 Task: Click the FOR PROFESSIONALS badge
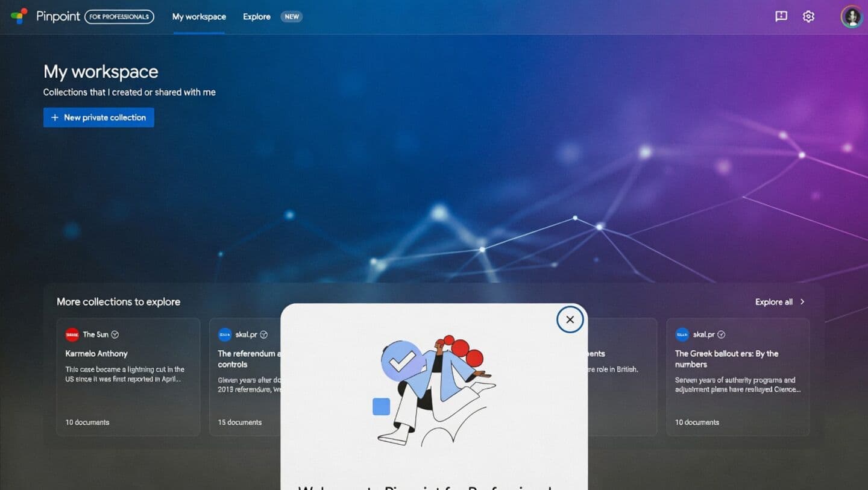click(119, 17)
